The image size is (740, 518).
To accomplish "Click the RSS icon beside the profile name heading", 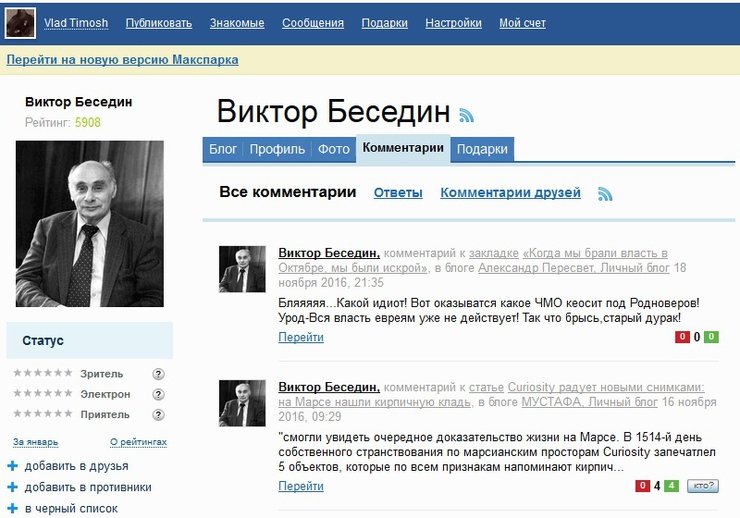I will (467, 115).
